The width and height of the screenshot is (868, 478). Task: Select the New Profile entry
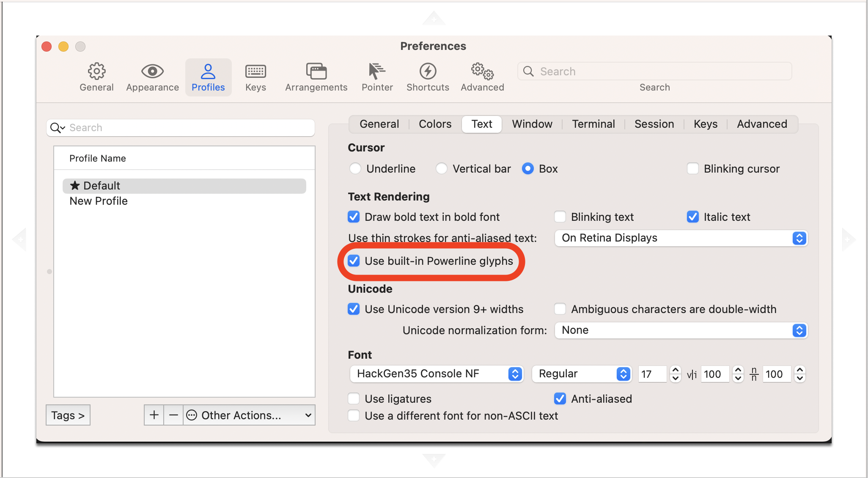[x=98, y=201]
